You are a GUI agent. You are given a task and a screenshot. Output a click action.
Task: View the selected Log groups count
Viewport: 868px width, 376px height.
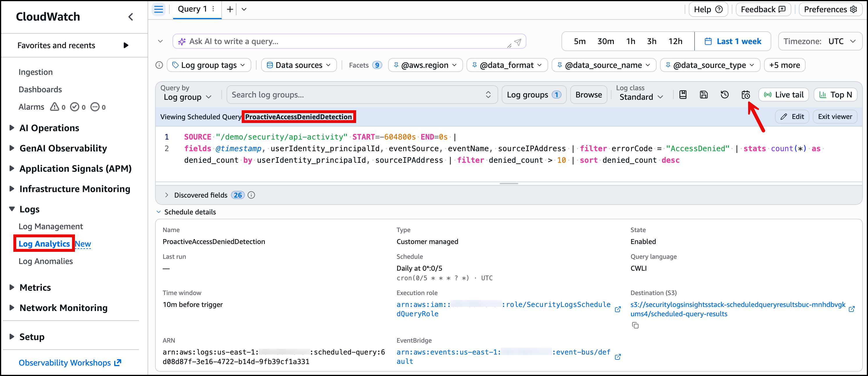point(534,95)
